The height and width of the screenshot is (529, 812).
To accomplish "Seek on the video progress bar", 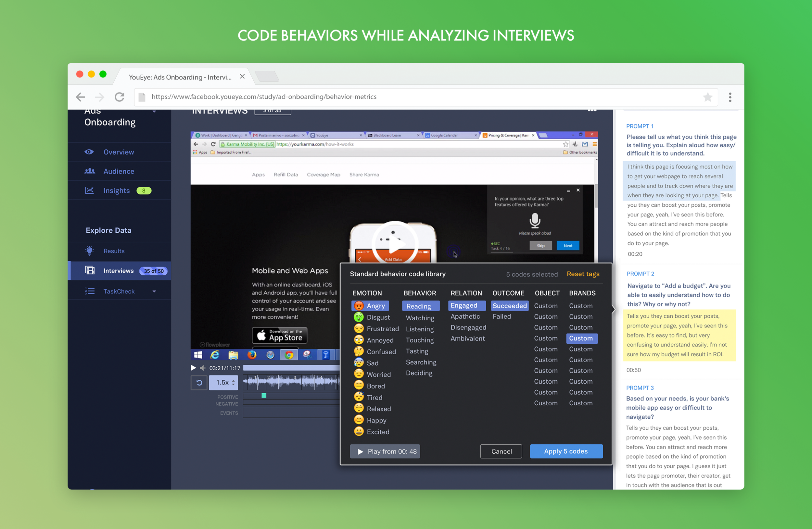I will coord(291,368).
